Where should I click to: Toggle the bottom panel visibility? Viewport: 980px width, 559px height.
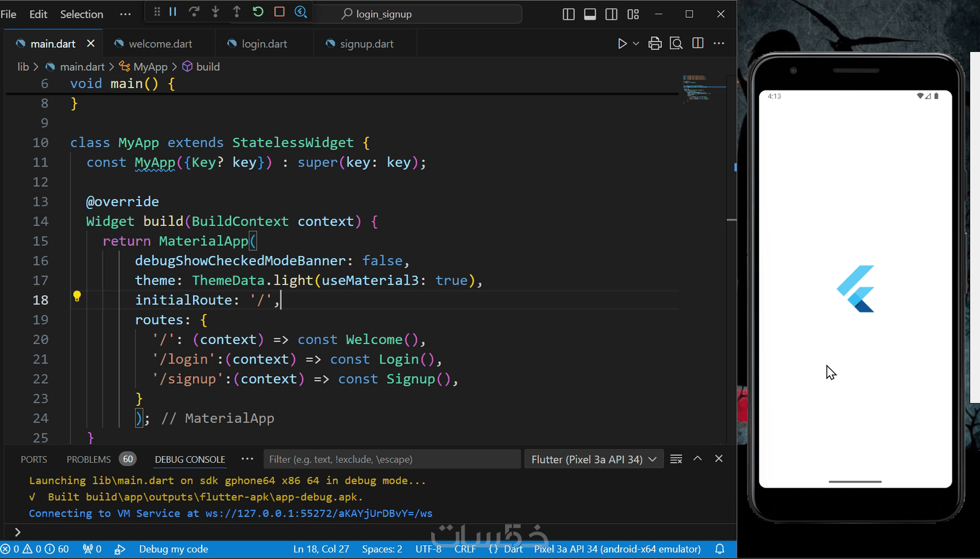[590, 14]
